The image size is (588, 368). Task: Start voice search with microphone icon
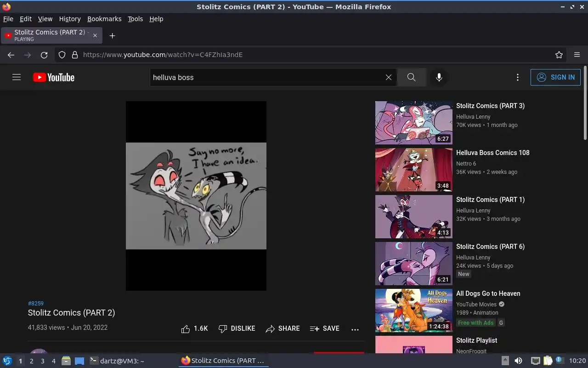tap(439, 77)
